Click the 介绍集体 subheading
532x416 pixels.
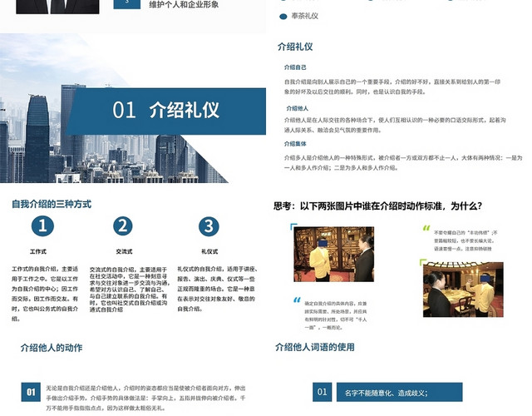[x=295, y=144]
